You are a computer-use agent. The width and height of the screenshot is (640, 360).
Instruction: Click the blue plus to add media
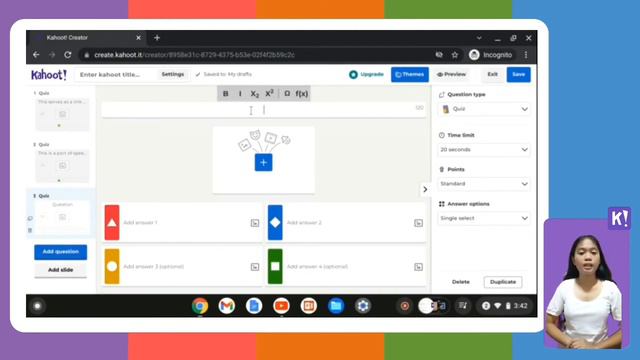coord(264,162)
